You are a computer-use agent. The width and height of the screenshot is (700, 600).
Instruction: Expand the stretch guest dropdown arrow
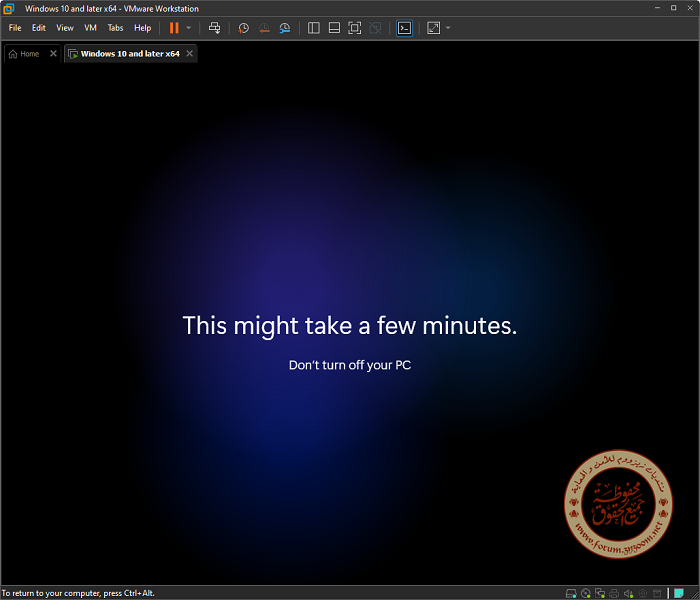448,28
